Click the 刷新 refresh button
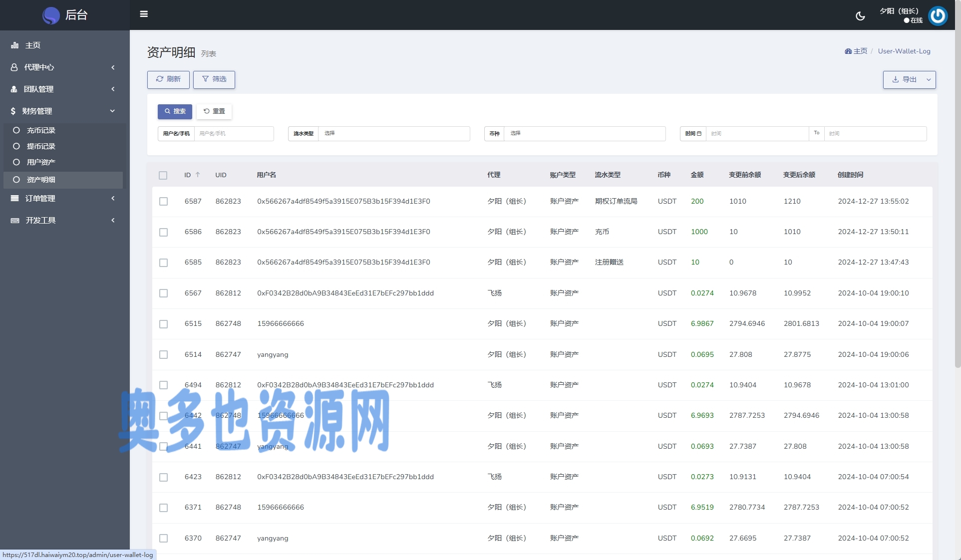Viewport: 961px width, 560px height. point(168,79)
